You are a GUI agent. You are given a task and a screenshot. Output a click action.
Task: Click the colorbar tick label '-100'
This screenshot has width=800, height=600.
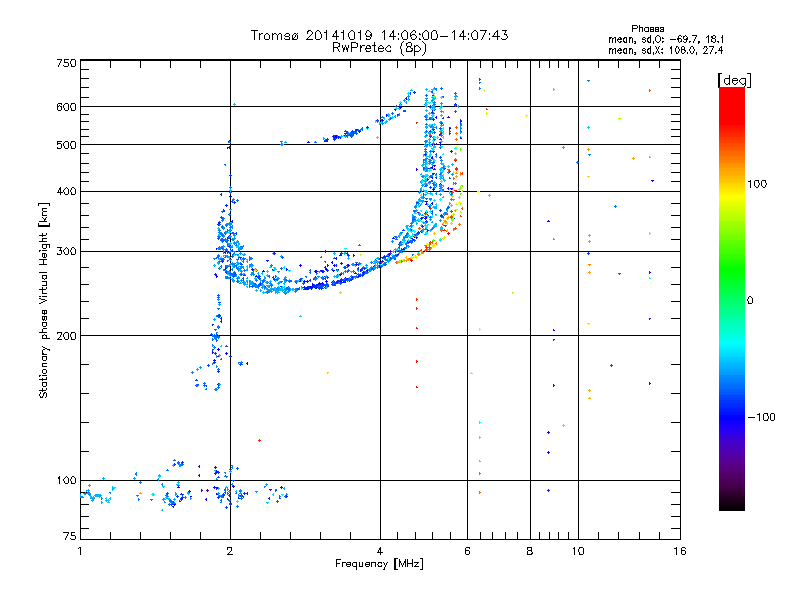761,417
